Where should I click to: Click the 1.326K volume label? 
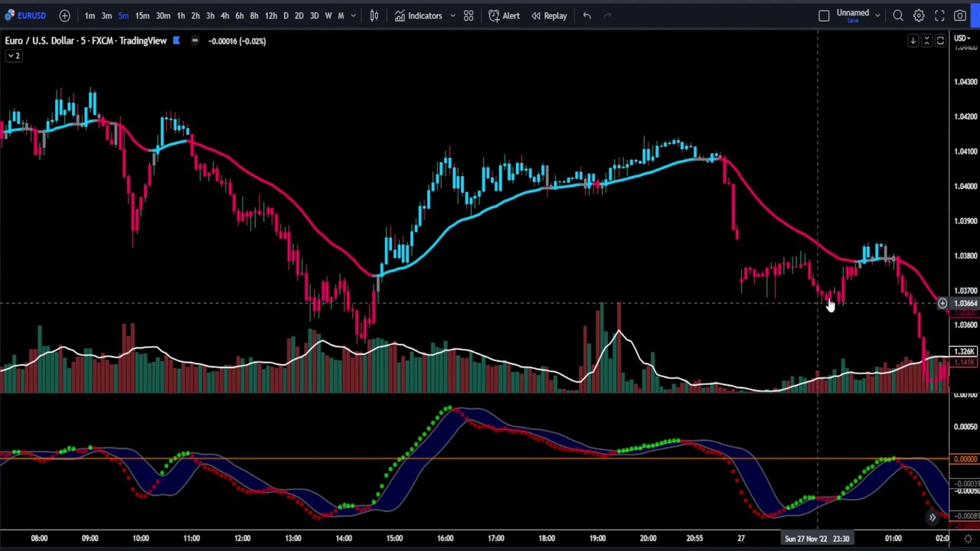point(965,352)
